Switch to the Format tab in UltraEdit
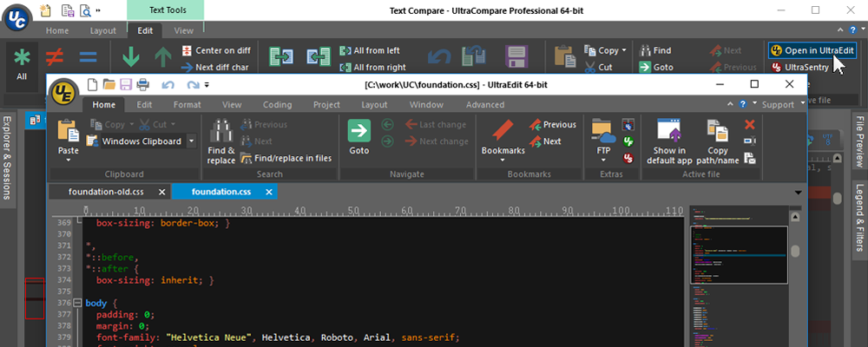This screenshot has height=347, width=868. point(187,105)
